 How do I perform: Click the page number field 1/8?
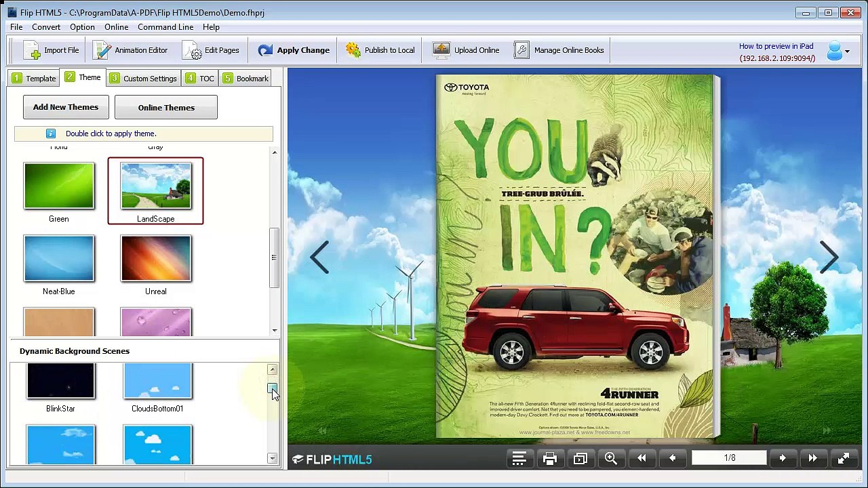click(x=730, y=458)
